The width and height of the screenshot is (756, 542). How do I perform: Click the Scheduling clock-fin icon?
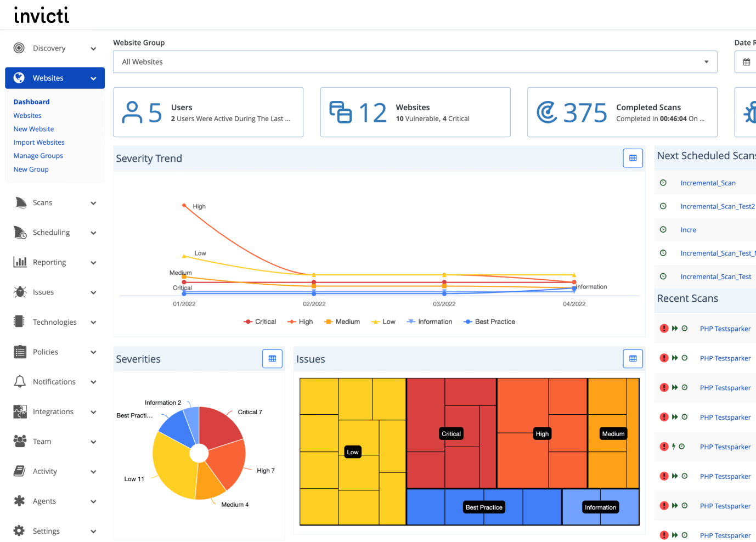(20, 233)
